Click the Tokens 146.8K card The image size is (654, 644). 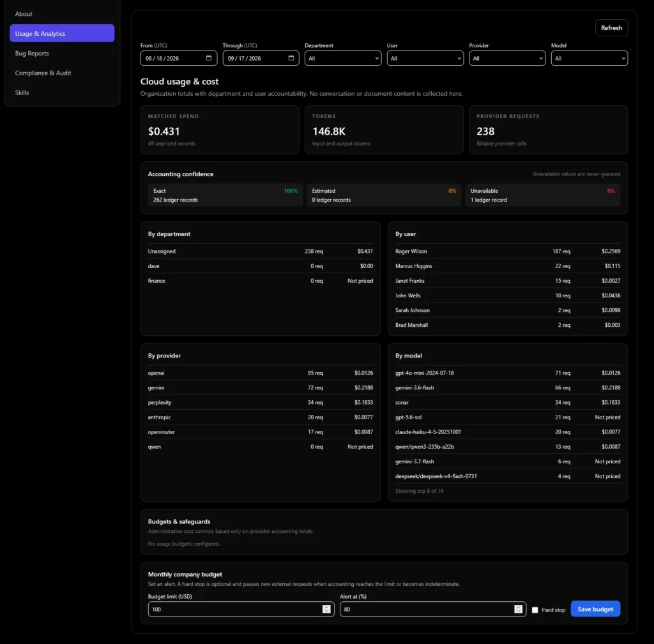(x=384, y=130)
